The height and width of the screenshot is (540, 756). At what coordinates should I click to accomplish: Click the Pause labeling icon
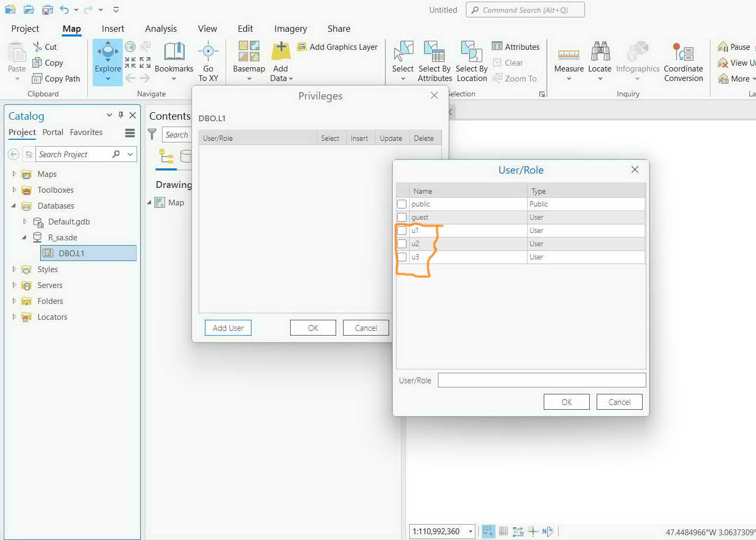(723, 47)
